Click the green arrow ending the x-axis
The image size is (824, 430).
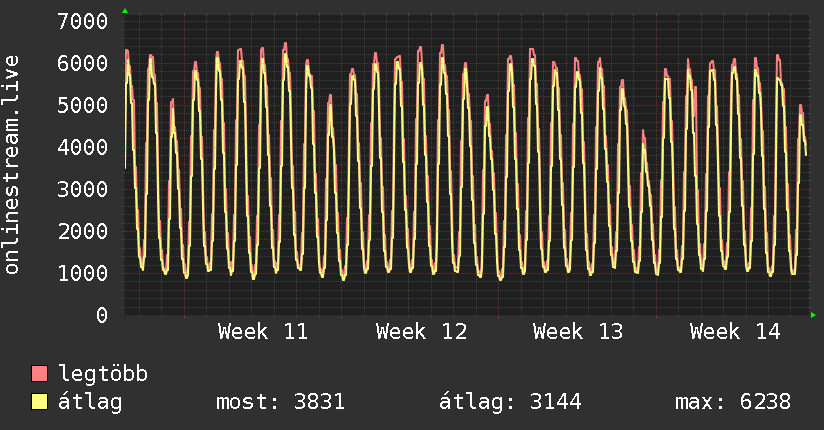tap(814, 315)
